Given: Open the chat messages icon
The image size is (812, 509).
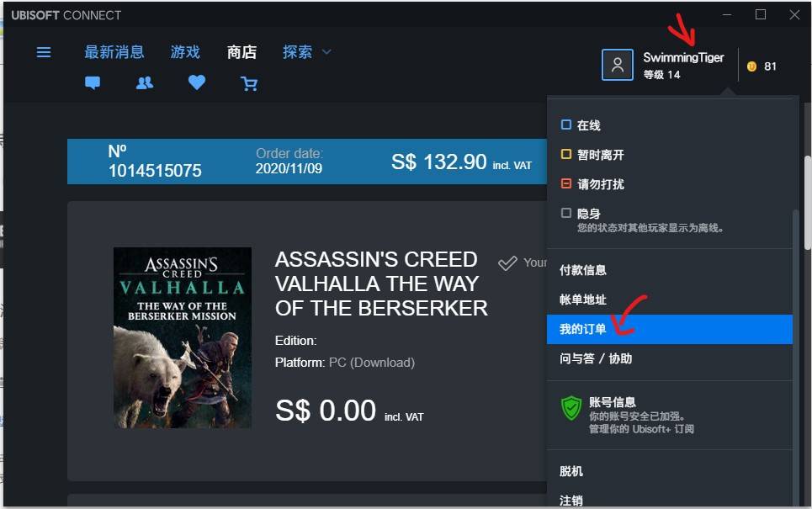Looking at the screenshot, I should pos(93,82).
